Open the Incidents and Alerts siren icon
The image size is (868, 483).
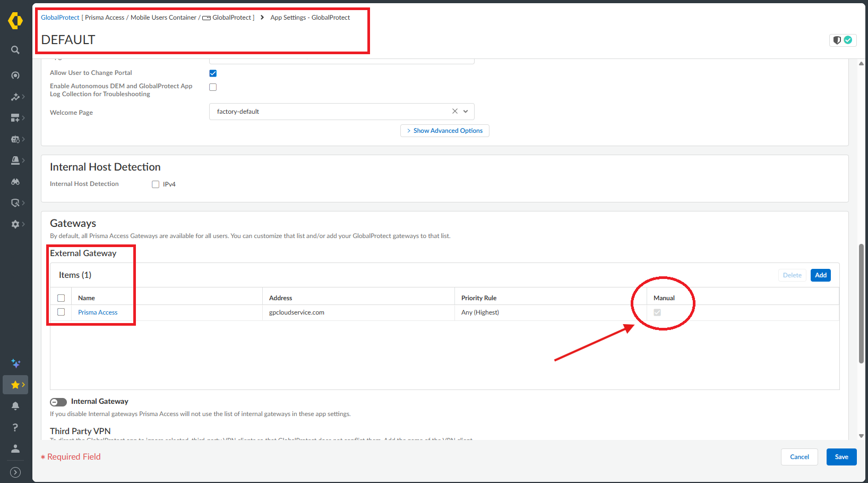[x=15, y=160]
